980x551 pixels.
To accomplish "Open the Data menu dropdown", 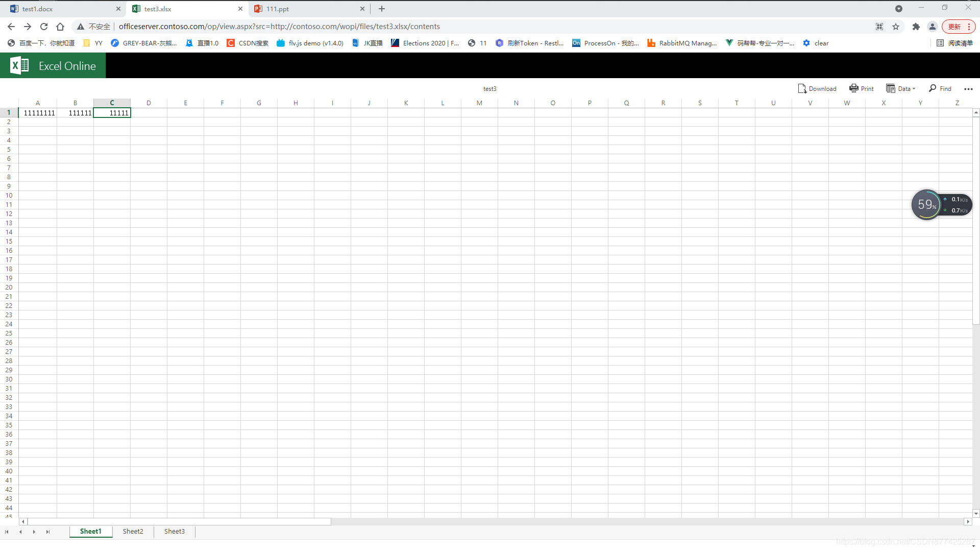I will pos(901,88).
